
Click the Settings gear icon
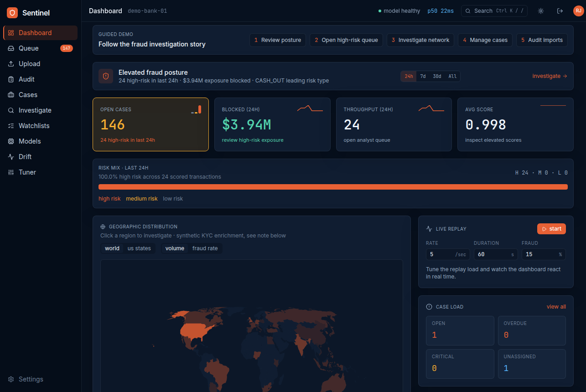coord(11,379)
